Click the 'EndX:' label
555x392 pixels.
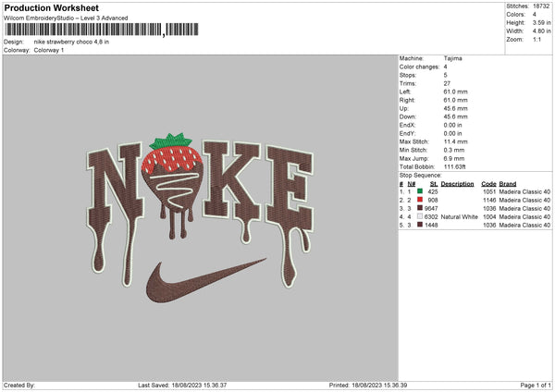pos(407,125)
